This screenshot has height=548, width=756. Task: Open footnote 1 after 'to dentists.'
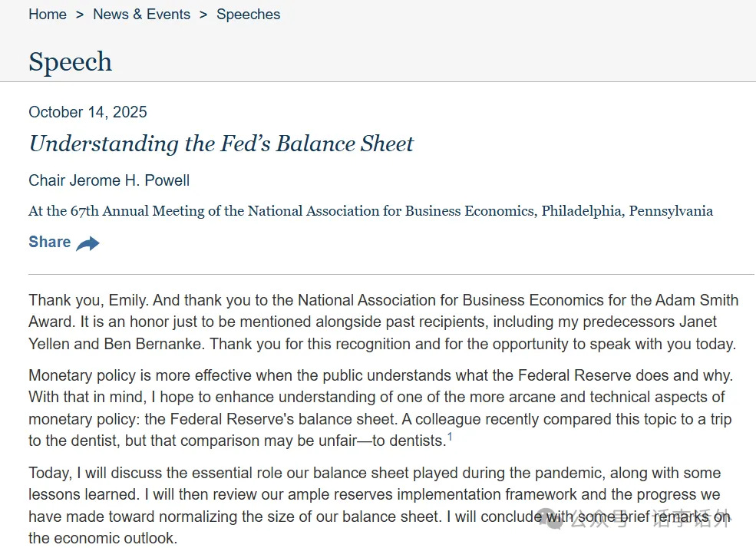point(450,437)
